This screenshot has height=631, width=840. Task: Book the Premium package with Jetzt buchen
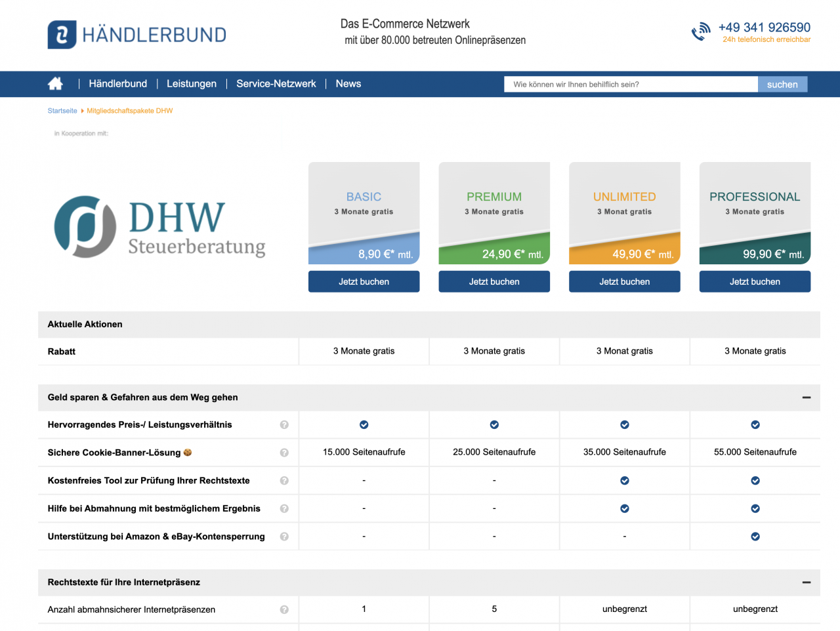tap(494, 281)
